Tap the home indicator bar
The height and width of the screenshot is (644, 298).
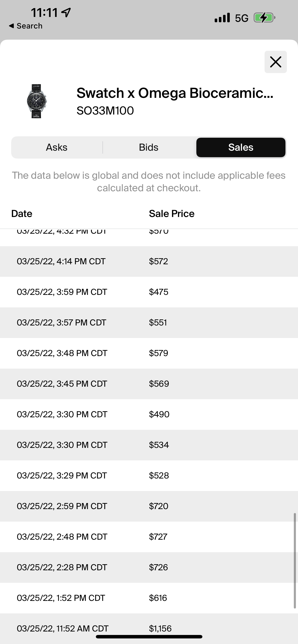(149, 637)
